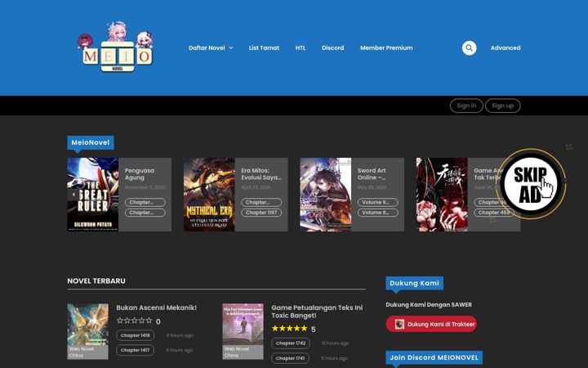Open first Chapter button under Penguasa Agung
Viewport: 588px width, 368px height.
145,203
